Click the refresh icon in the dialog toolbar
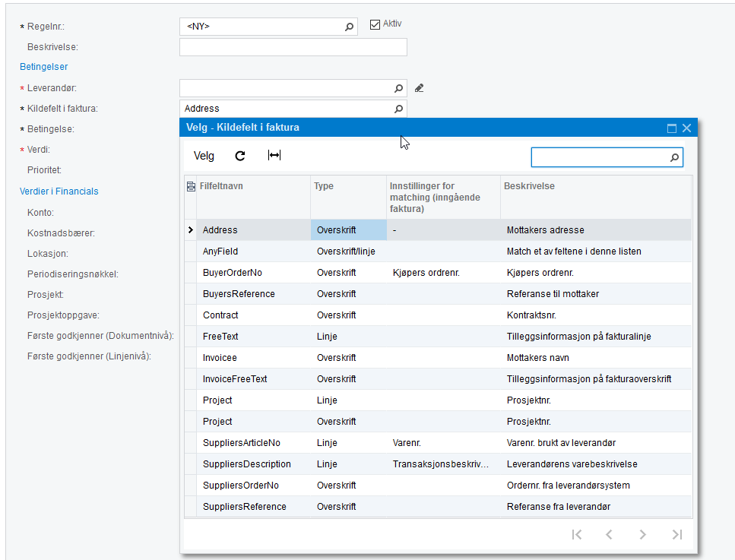Image resolution: width=735 pixels, height=560 pixels. coord(240,156)
